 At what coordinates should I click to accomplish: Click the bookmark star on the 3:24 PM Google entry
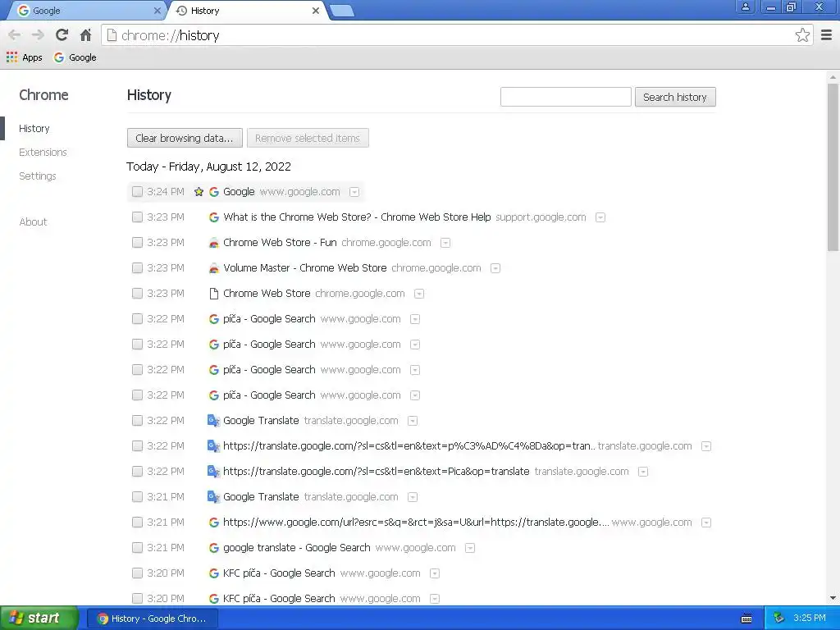(199, 192)
